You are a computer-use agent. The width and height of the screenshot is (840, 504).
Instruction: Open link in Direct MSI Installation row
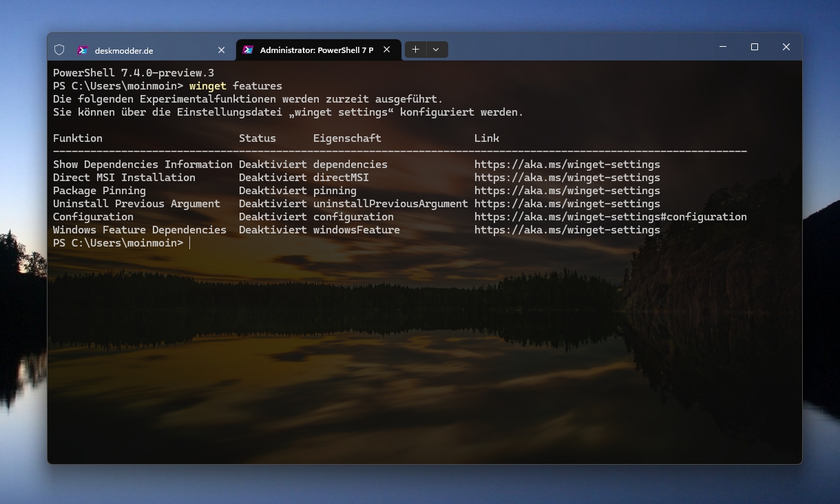coord(567,178)
